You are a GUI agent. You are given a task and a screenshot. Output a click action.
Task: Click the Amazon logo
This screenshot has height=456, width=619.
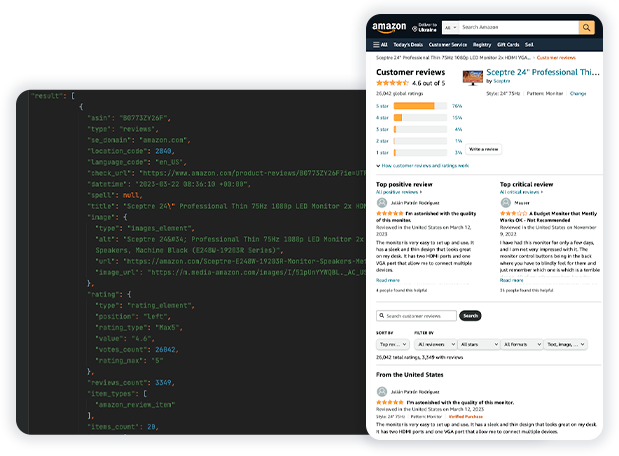click(x=389, y=27)
